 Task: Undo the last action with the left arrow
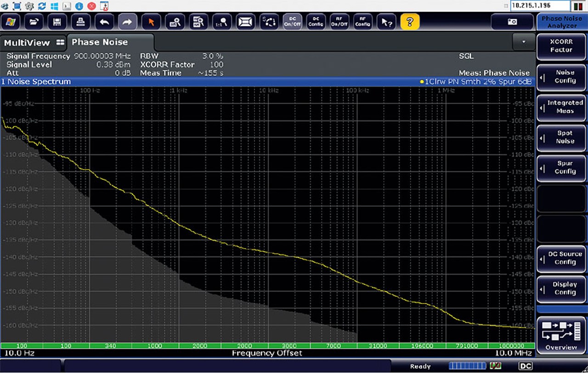[104, 22]
